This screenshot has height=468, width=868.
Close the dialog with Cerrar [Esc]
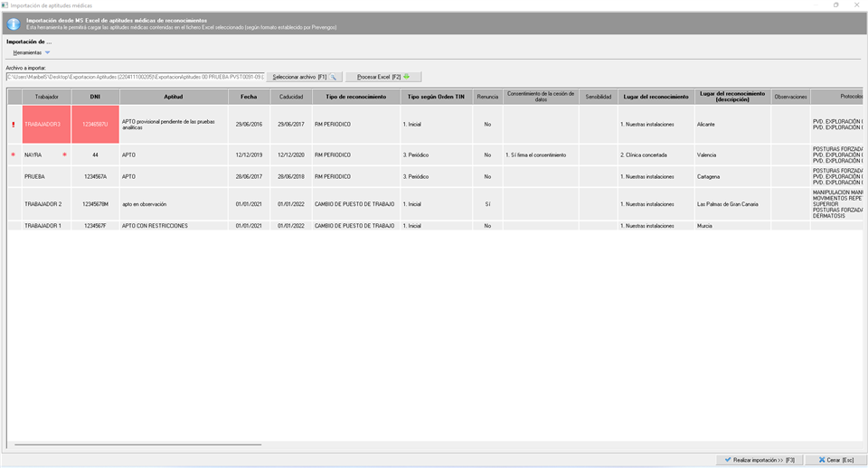(835, 460)
